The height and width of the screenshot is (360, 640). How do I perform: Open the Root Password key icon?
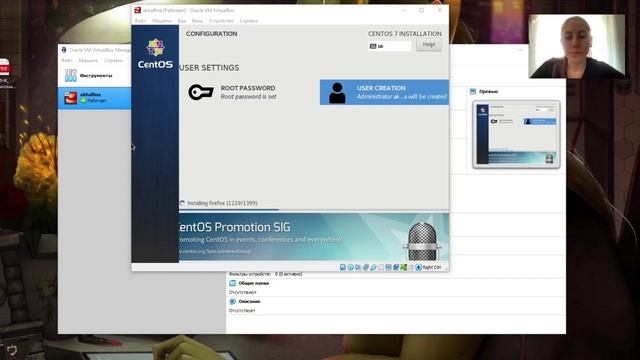click(x=201, y=92)
